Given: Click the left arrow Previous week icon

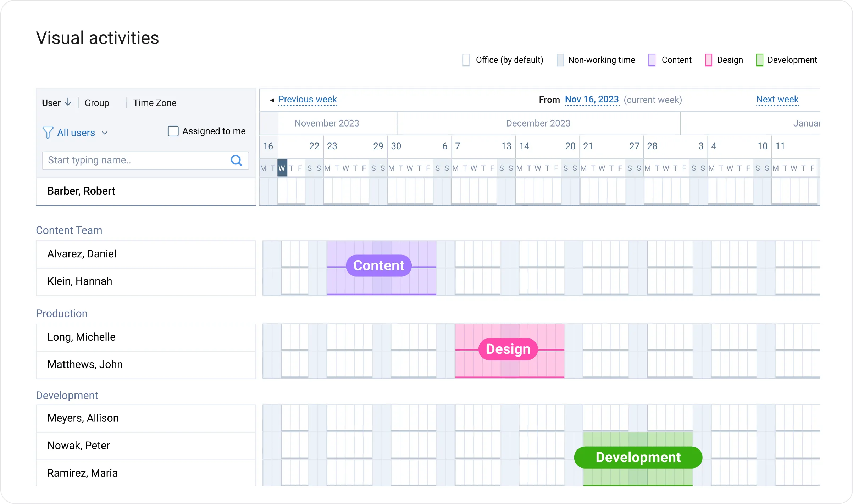Looking at the screenshot, I should [x=270, y=100].
